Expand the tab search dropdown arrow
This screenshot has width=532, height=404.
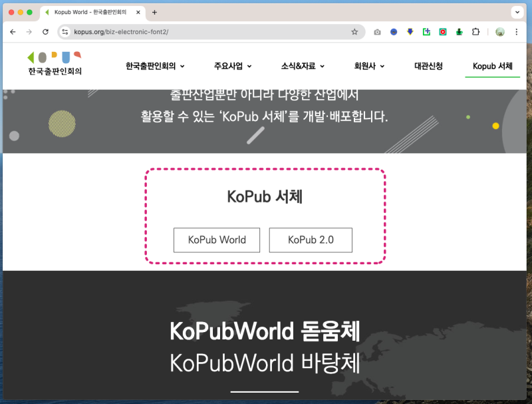point(517,12)
